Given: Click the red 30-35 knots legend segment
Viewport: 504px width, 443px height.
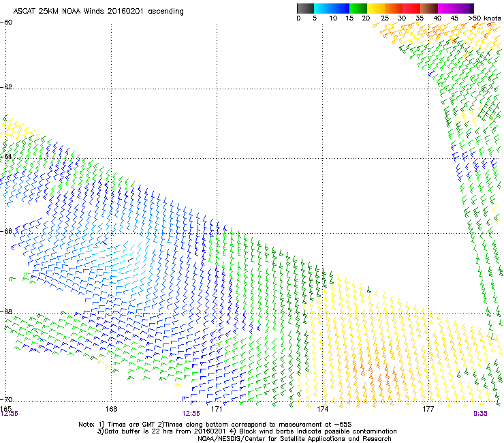Looking at the screenshot, I should pyautogui.click(x=411, y=8).
